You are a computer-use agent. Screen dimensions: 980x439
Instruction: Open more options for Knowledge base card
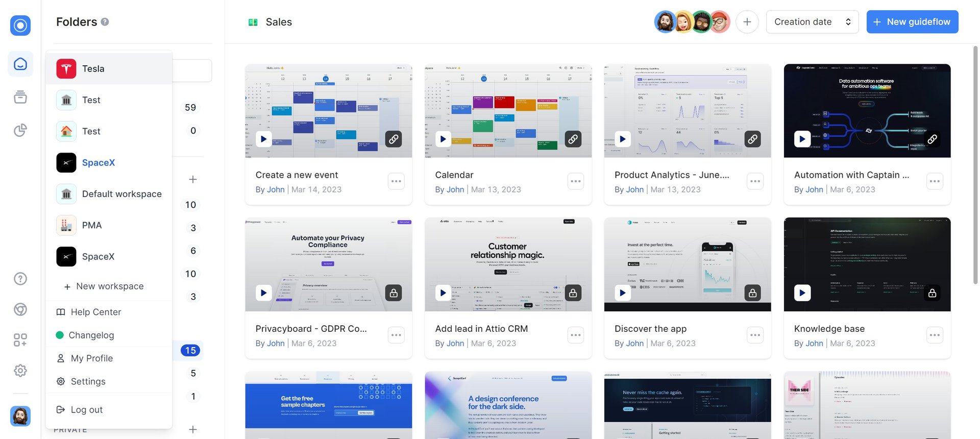[935, 335]
